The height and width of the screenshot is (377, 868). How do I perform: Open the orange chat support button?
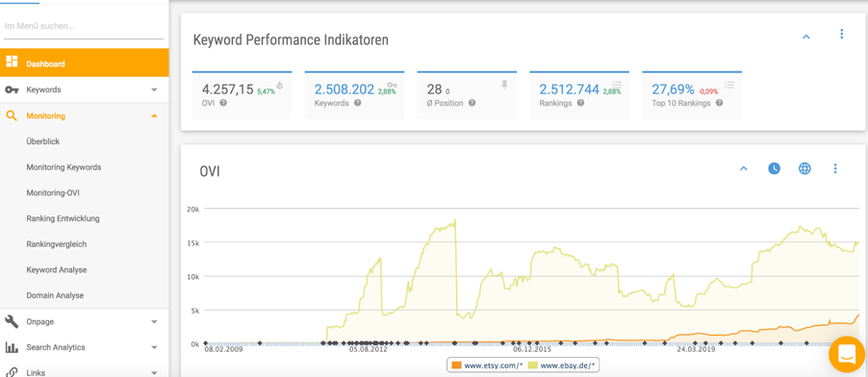tap(847, 354)
